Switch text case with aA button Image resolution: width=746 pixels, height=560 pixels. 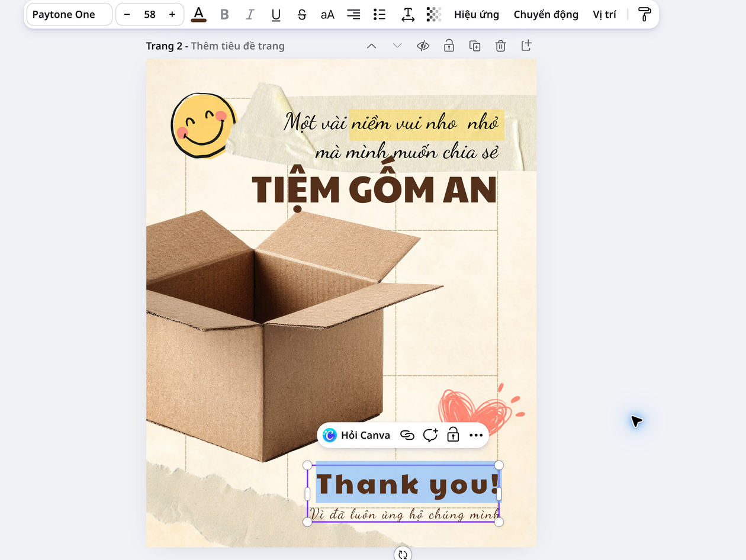pos(327,14)
